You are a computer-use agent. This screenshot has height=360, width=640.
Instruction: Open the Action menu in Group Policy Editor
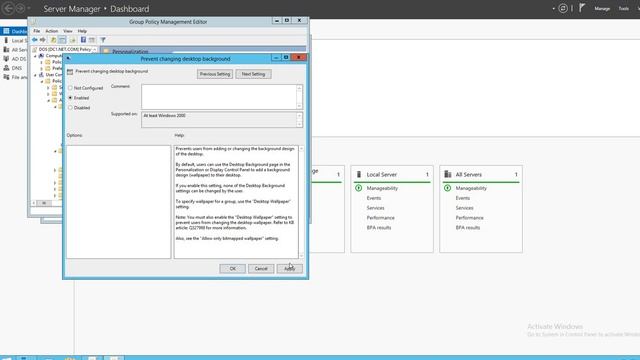pyautogui.click(x=51, y=31)
